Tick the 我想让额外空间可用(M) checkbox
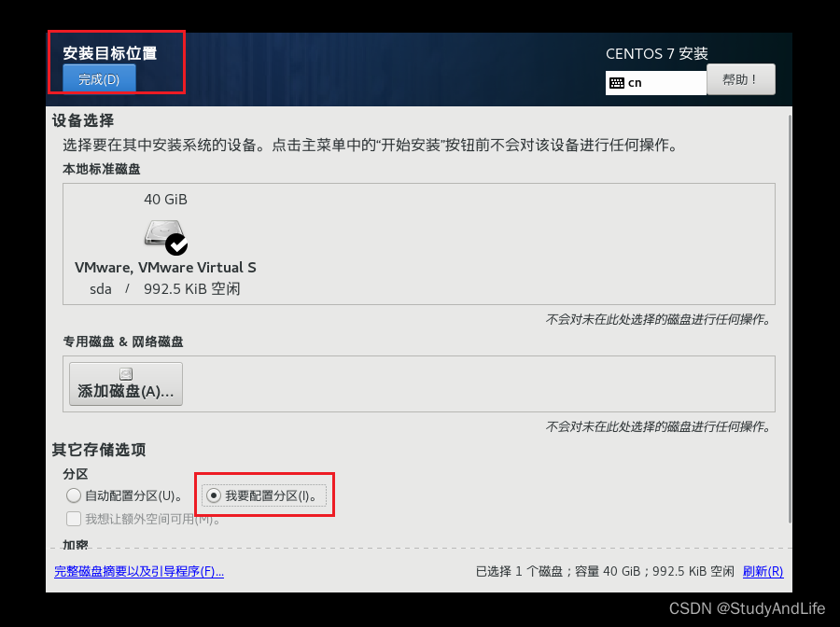The width and height of the screenshot is (840, 627). [74, 519]
